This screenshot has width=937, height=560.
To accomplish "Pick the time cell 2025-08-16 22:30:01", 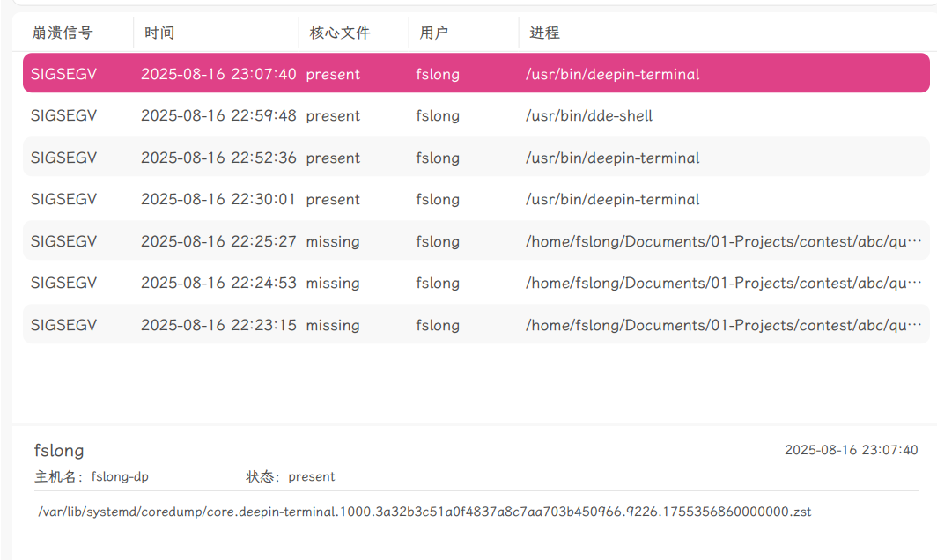I will coord(218,199).
